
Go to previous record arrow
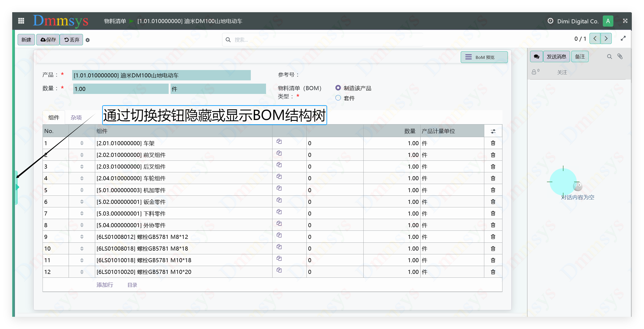tap(595, 39)
